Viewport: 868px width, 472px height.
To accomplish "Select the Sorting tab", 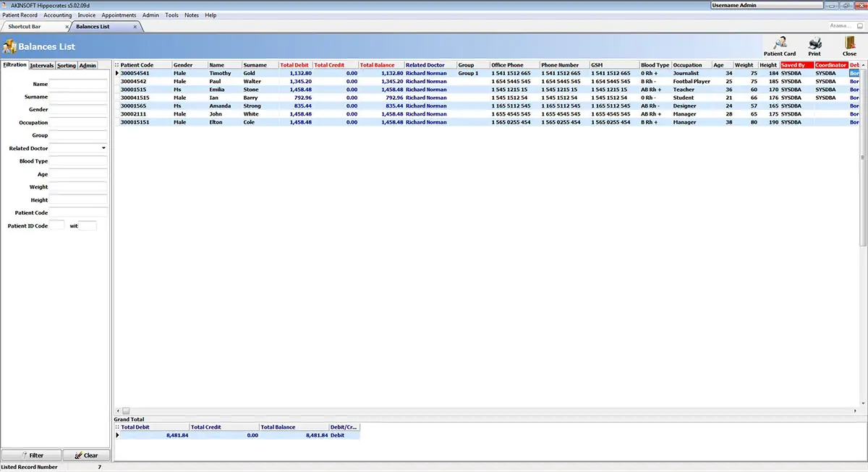I will (67, 65).
